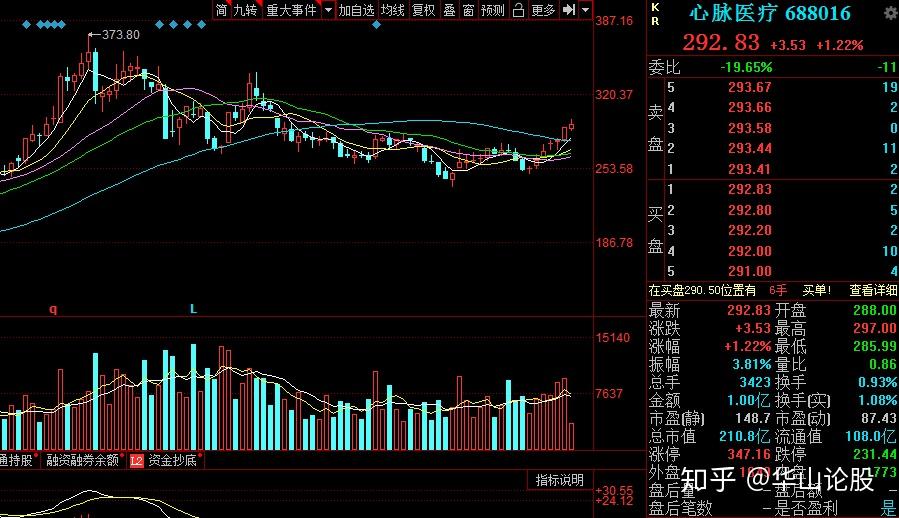Expand dropdown arrow next to 重大事件
This screenshot has height=518, width=899.
pos(328,10)
